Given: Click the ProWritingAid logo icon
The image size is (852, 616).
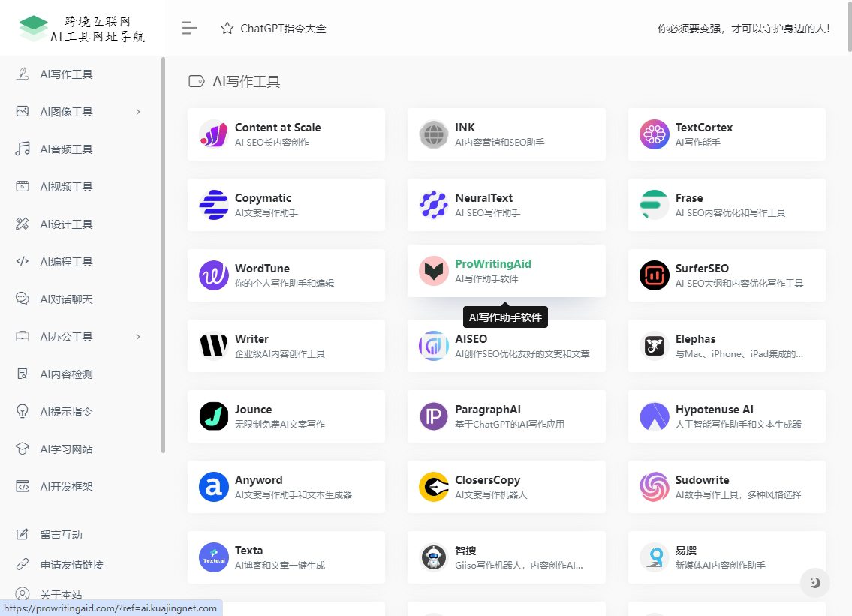Looking at the screenshot, I should 434,271.
